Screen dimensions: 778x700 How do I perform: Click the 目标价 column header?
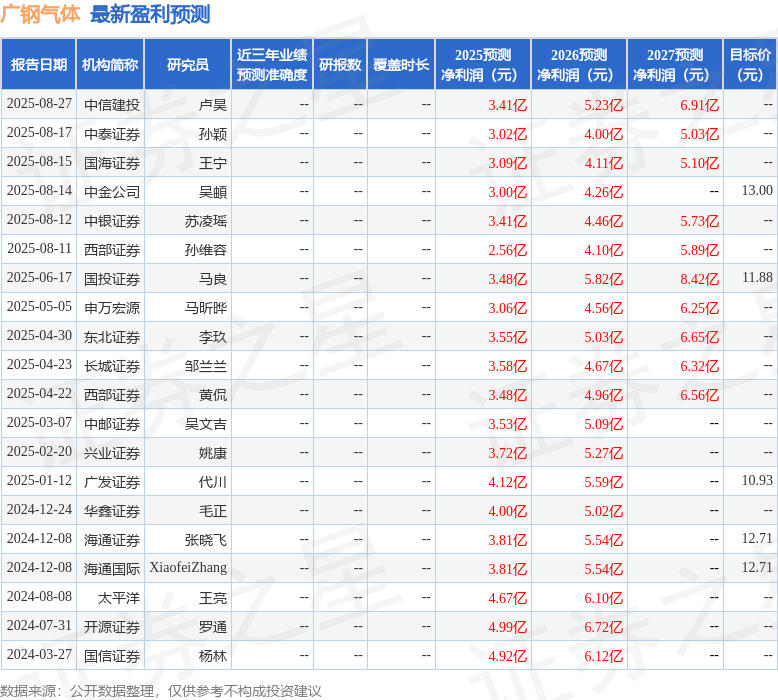point(750,64)
